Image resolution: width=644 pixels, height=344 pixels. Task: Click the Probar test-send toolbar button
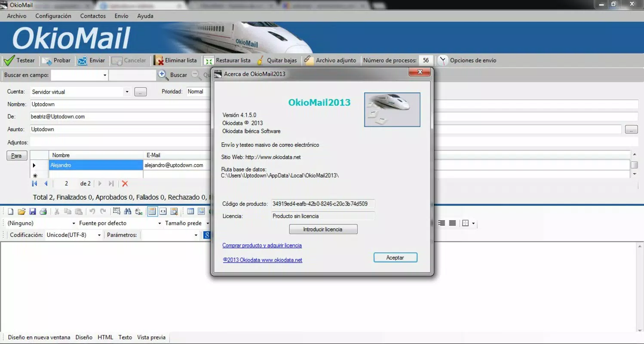point(56,61)
